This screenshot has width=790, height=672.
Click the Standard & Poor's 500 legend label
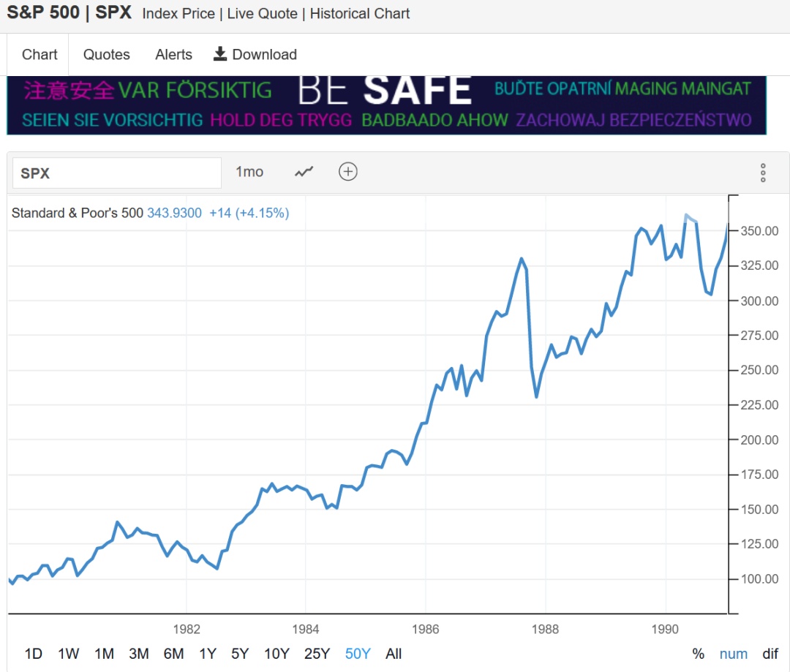(78, 214)
